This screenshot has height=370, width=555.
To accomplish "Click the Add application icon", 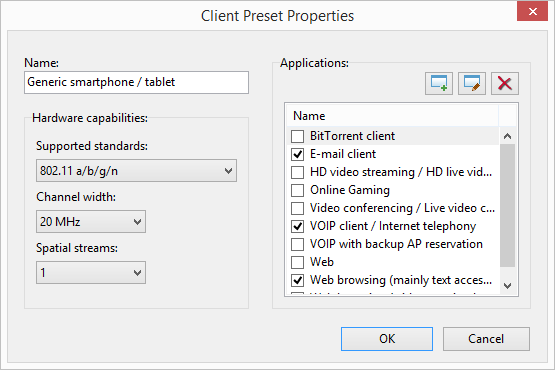I will pos(439,84).
